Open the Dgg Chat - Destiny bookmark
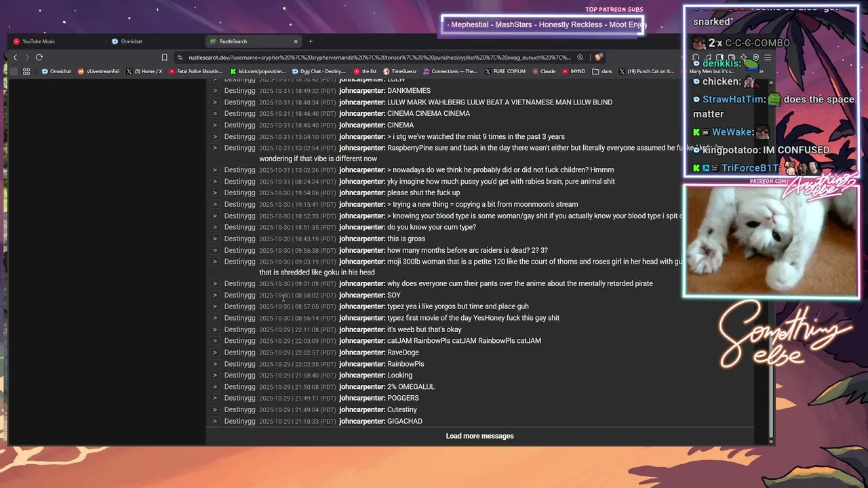The height and width of the screenshot is (488, 868). point(319,71)
